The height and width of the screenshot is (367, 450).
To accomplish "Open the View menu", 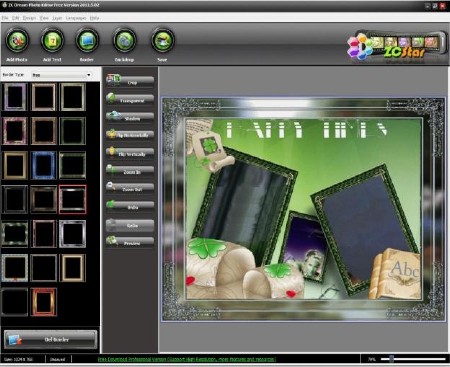I will coord(44,18).
